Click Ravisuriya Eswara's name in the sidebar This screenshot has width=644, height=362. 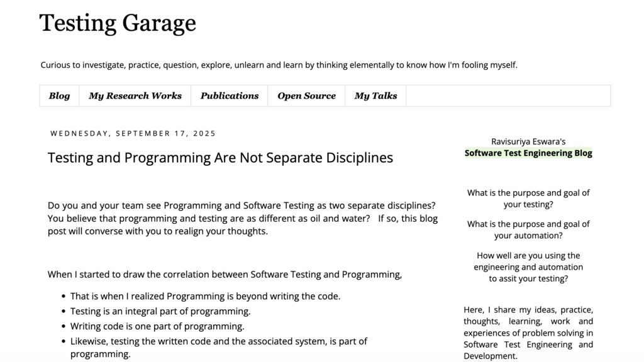tap(528, 141)
